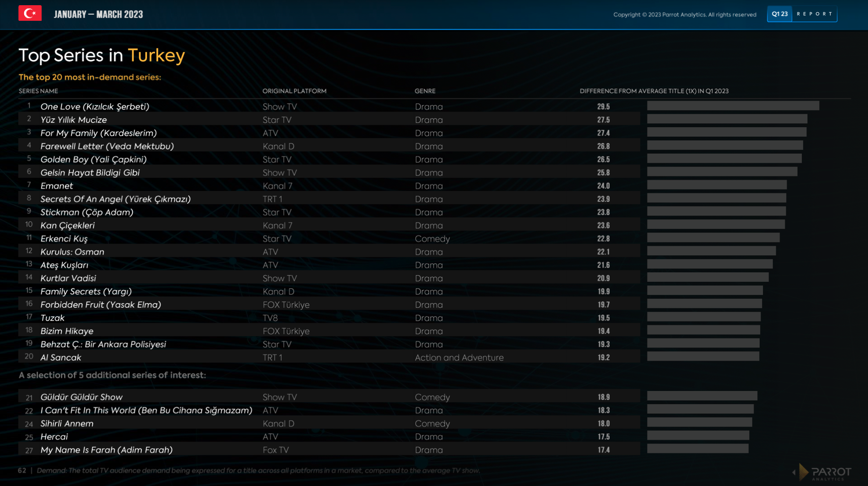Click 'Action and Adventure' genre cell
The height and width of the screenshot is (486, 868).
[x=459, y=358]
